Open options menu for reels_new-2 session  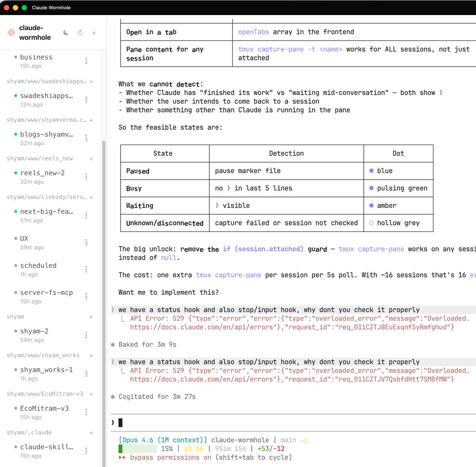[86, 177]
